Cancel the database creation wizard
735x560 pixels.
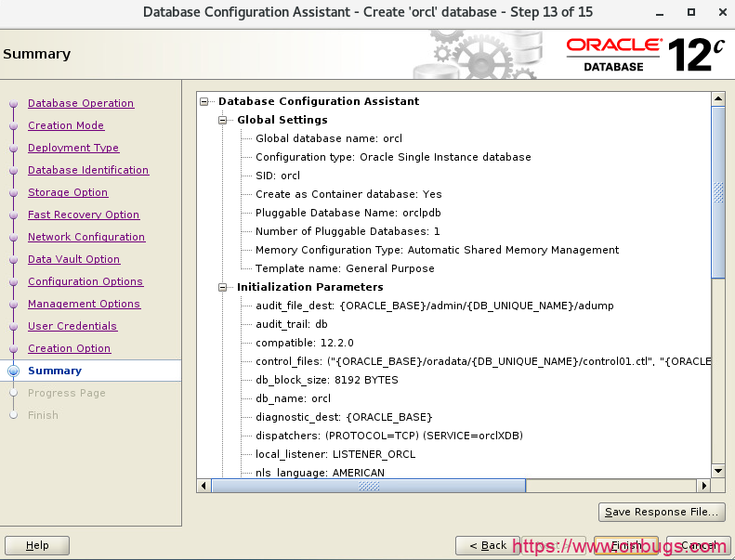pos(697,545)
